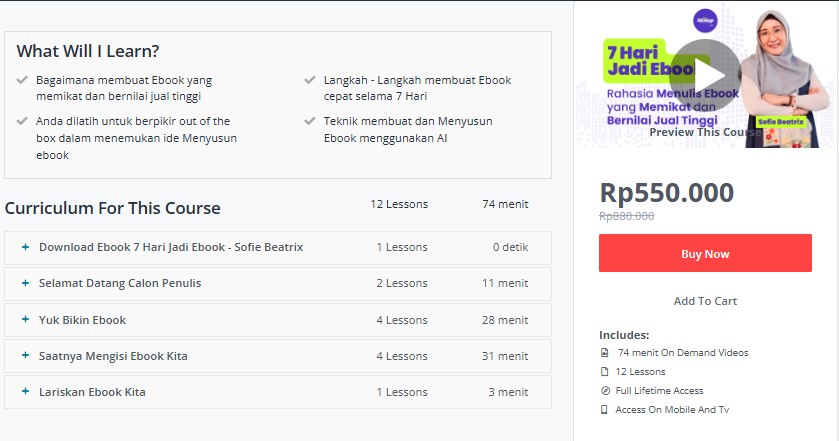Viewport: 839px width, 441px height.
Task: Click the checkmark beside Langkah - Langkah membuat Ebook
Action: click(x=310, y=80)
